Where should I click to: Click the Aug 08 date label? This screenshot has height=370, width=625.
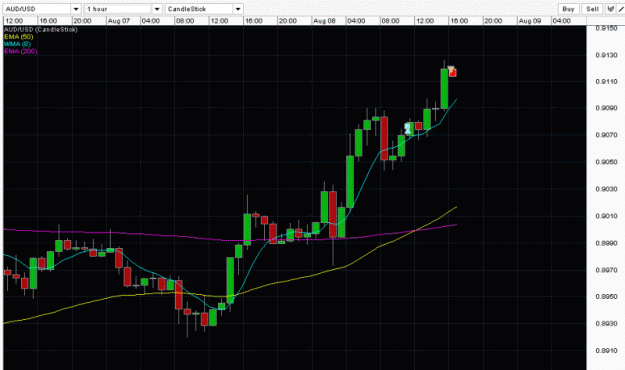(x=324, y=21)
